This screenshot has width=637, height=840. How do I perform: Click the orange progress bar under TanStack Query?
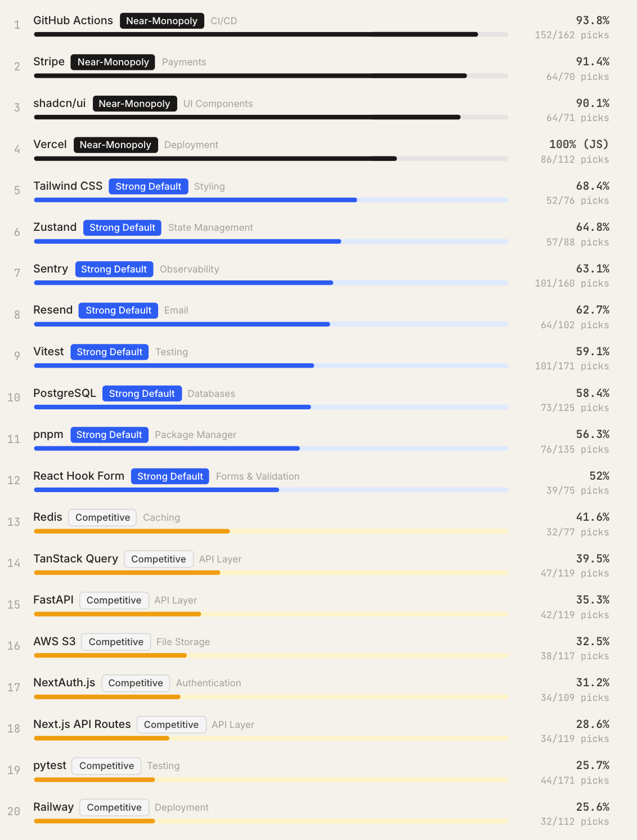pyautogui.click(x=127, y=573)
